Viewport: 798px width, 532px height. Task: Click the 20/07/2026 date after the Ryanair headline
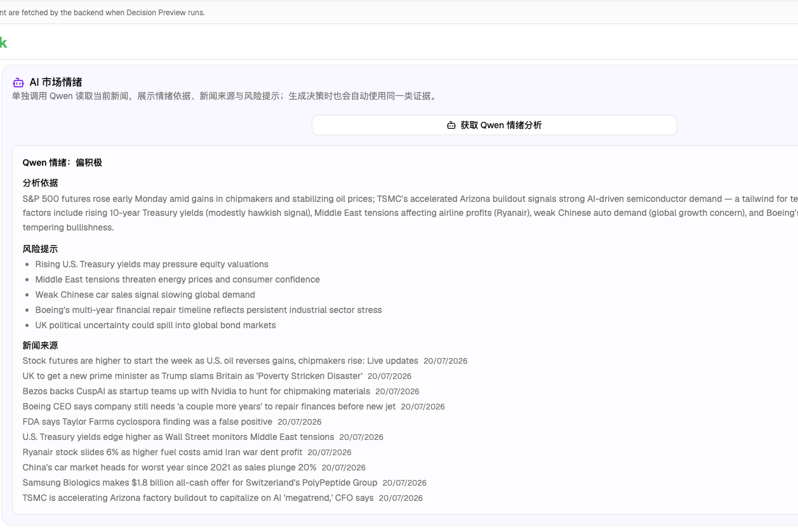click(x=329, y=453)
